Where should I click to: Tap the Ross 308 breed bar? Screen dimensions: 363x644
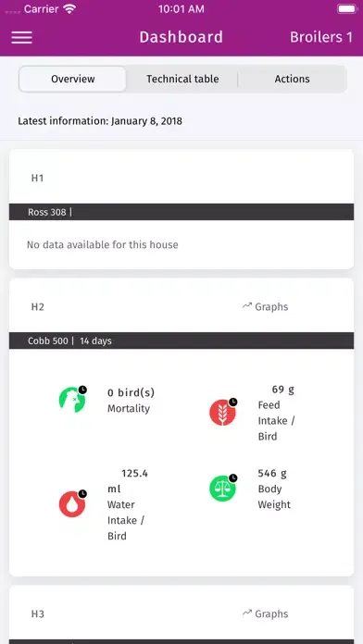[x=181, y=212]
